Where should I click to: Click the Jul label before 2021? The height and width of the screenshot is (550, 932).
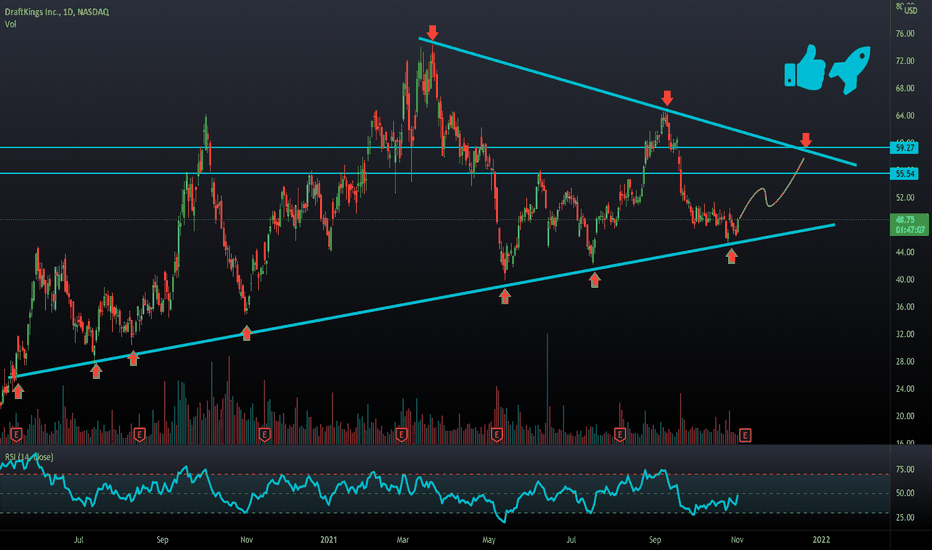[x=78, y=540]
